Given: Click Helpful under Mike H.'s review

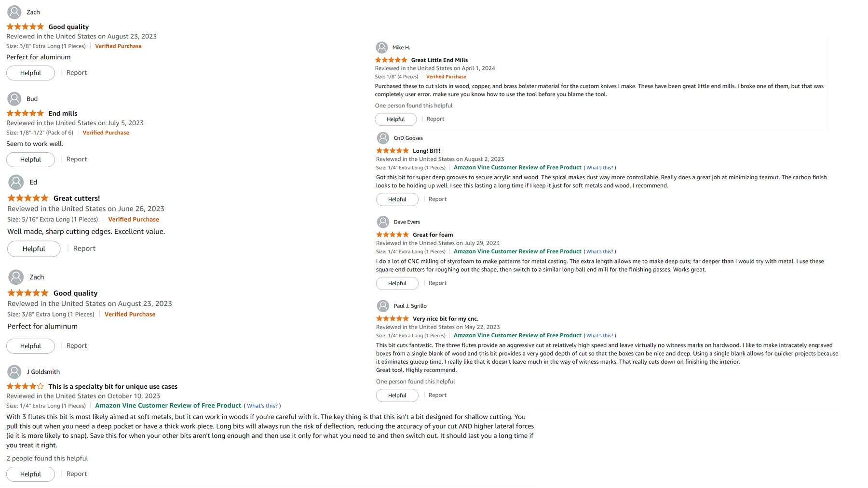Looking at the screenshot, I should (x=395, y=119).
